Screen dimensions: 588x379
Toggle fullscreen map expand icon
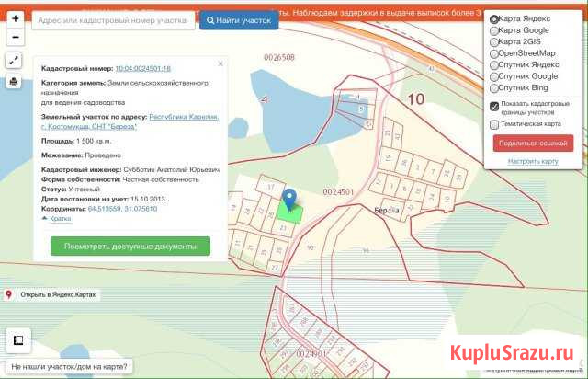coord(14,61)
